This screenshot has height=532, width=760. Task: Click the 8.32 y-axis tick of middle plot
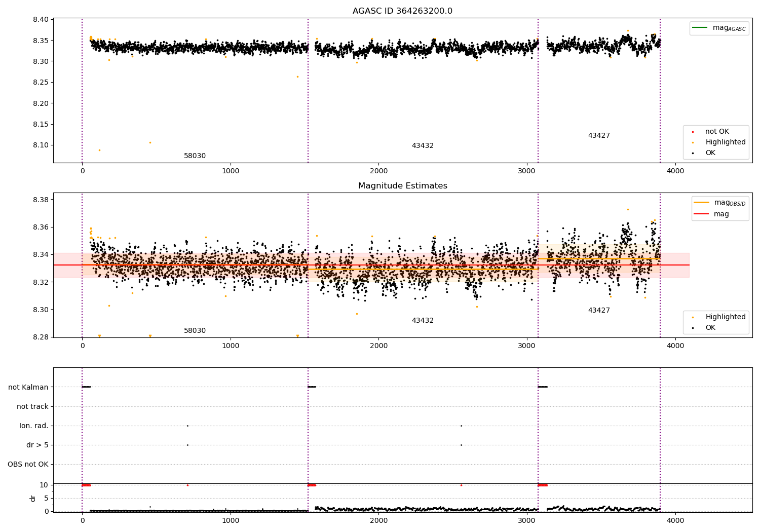pyautogui.click(x=41, y=282)
